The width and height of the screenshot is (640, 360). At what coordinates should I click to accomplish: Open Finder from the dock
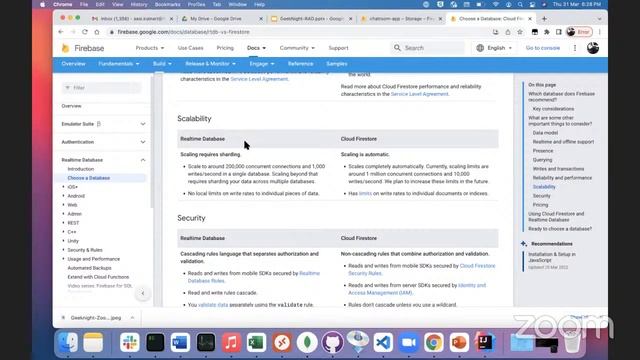pos(68,342)
